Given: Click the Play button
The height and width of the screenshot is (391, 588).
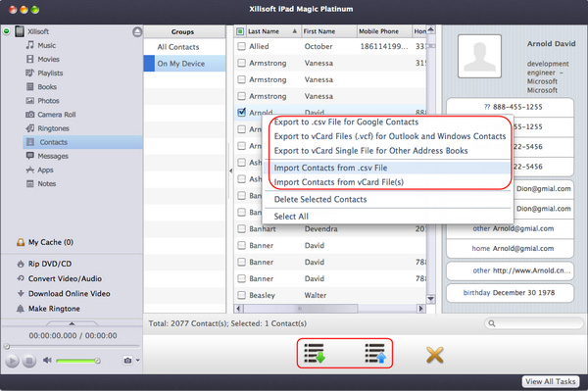Looking at the screenshot, I should coord(12,361).
